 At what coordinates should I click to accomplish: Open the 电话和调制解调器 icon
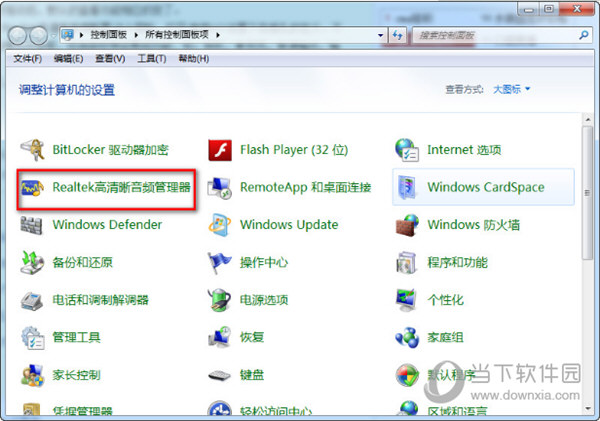tap(32, 300)
